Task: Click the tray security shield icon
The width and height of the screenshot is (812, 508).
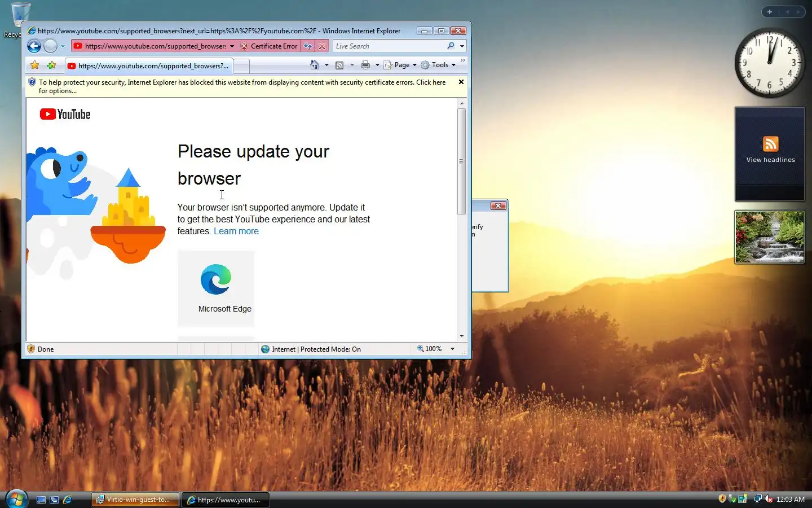Action: (x=722, y=499)
